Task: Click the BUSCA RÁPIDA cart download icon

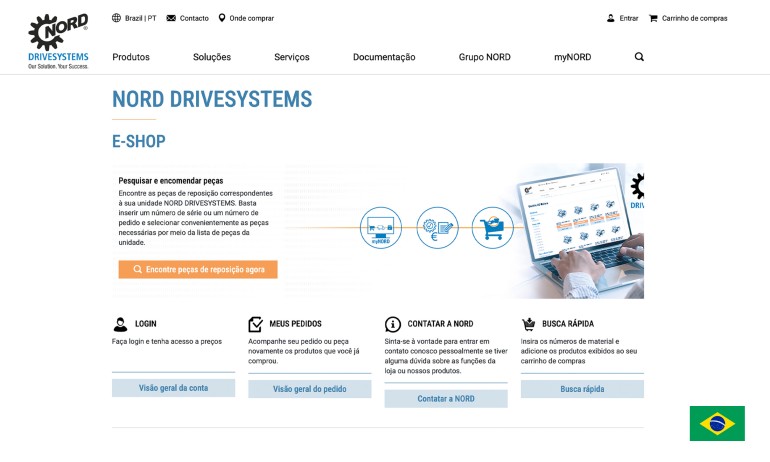Action: (528, 324)
